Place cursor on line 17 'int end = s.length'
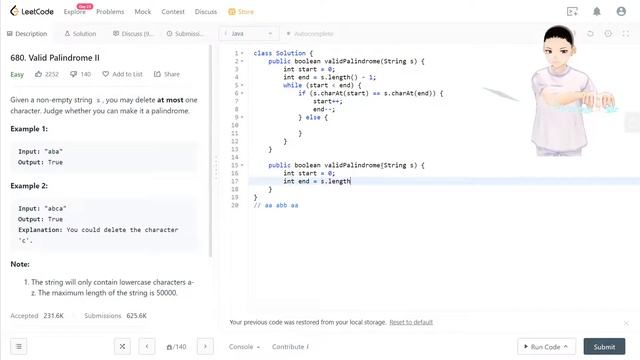The height and width of the screenshot is (360, 640). 317,181
